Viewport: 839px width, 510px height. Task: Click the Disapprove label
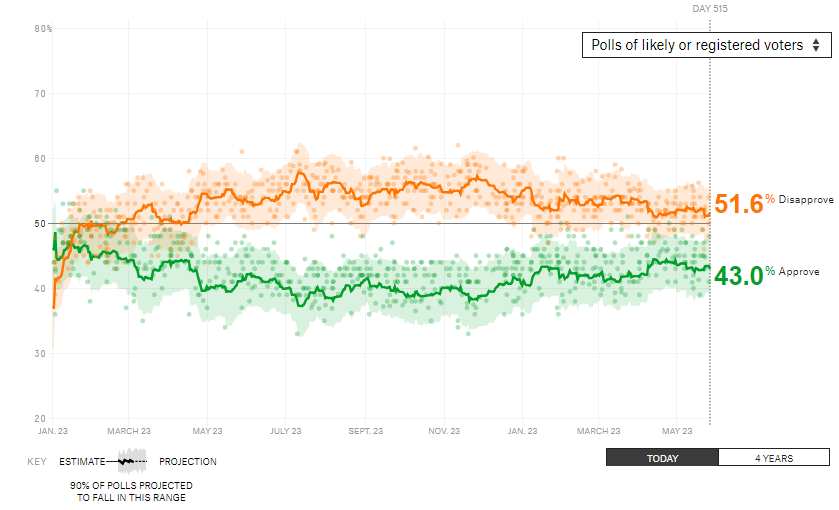[806, 200]
